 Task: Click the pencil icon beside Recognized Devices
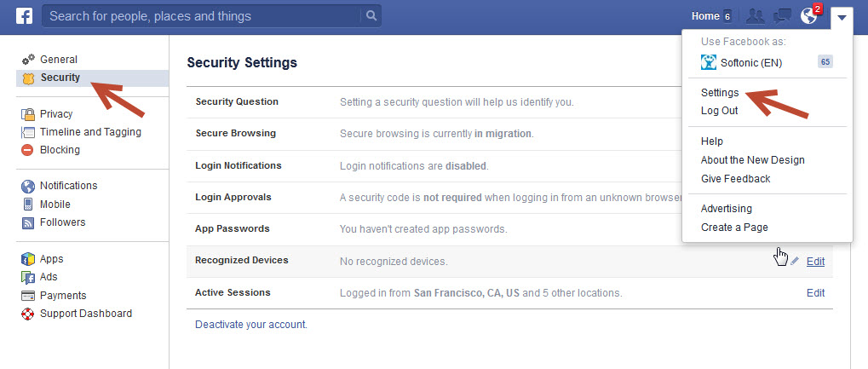coord(795,262)
